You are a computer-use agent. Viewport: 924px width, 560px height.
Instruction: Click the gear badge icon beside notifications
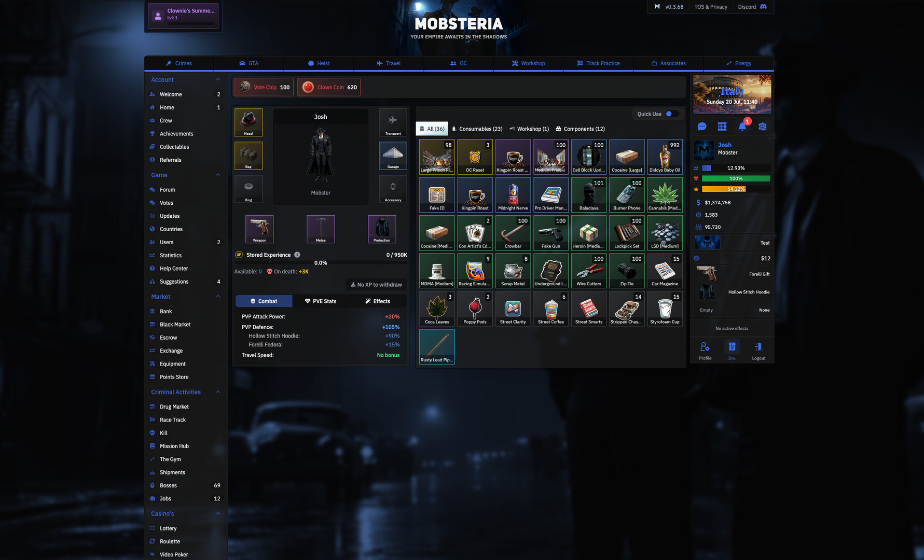(x=762, y=126)
